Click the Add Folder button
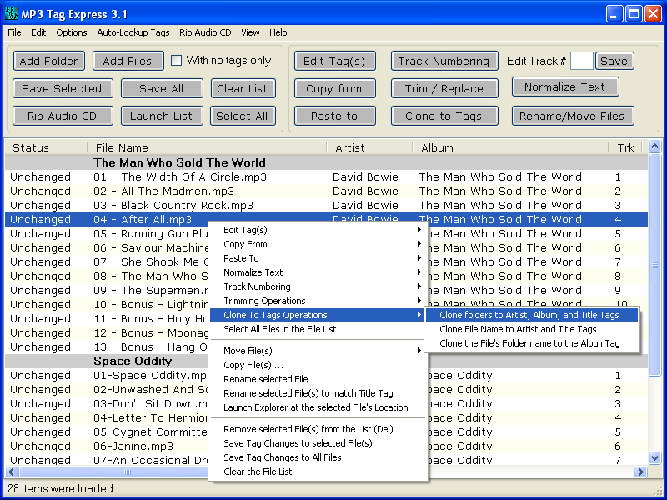Image resolution: width=667 pixels, height=500 pixels. 49,61
